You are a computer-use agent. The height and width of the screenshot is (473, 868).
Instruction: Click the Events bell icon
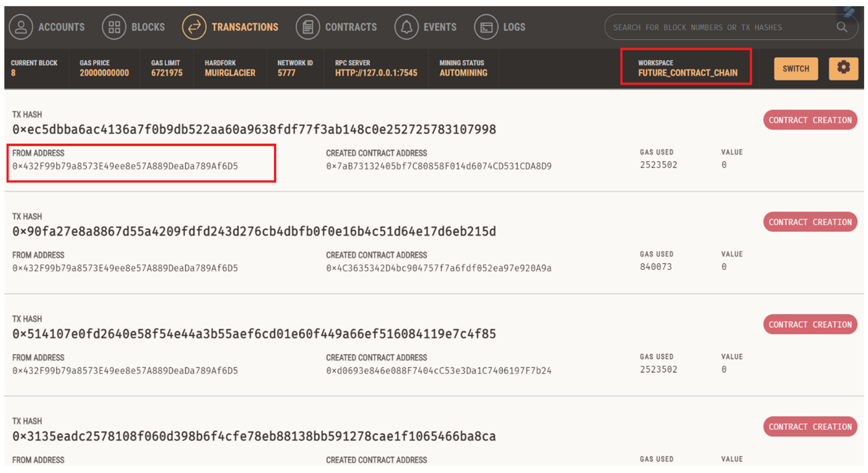(406, 27)
